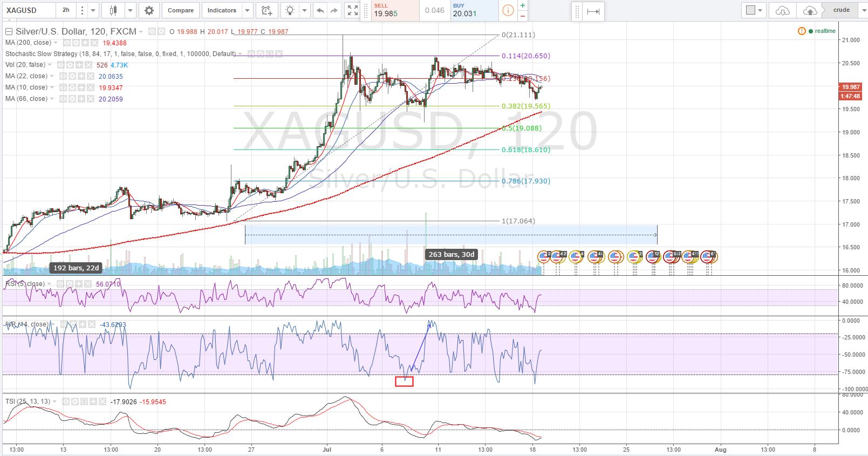Screen dimensions: 868x456
Task: Open the Indicators dropdown arrow
Action: pyautogui.click(x=247, y=10)
